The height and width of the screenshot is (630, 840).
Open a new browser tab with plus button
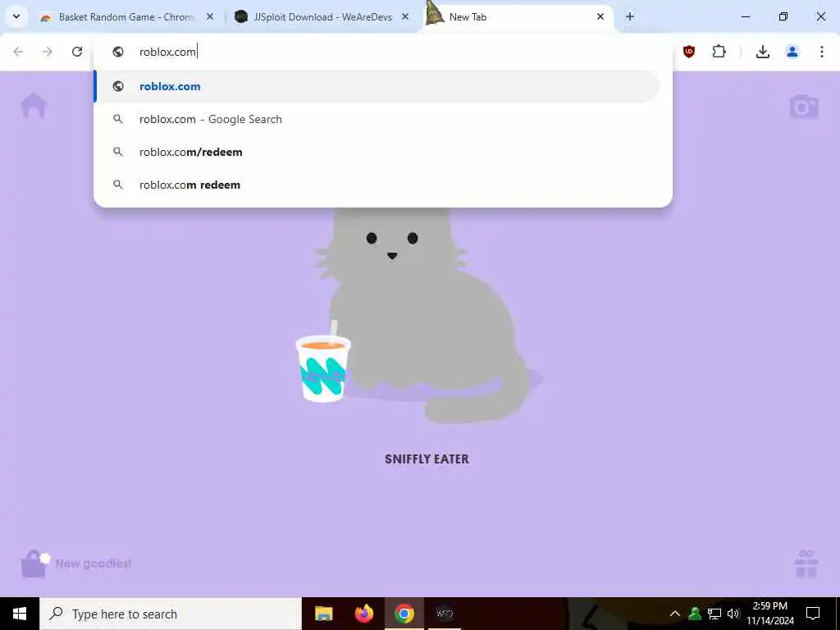(630, 16)
